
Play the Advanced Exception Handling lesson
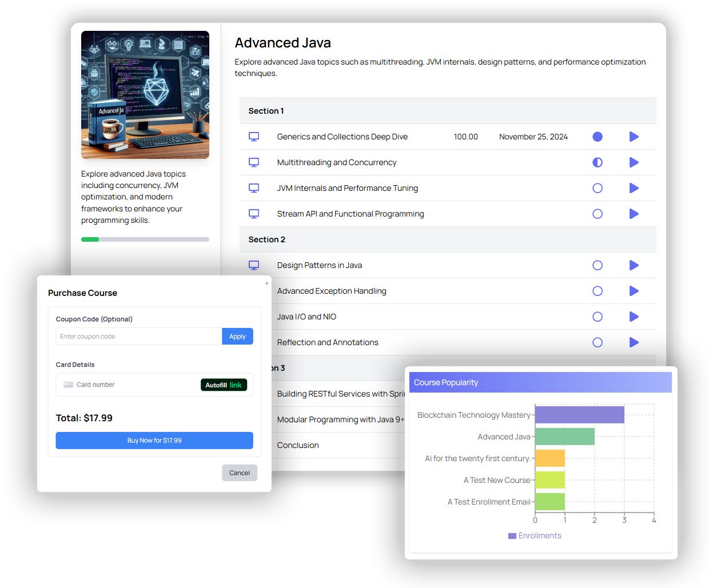coord(634,291)
